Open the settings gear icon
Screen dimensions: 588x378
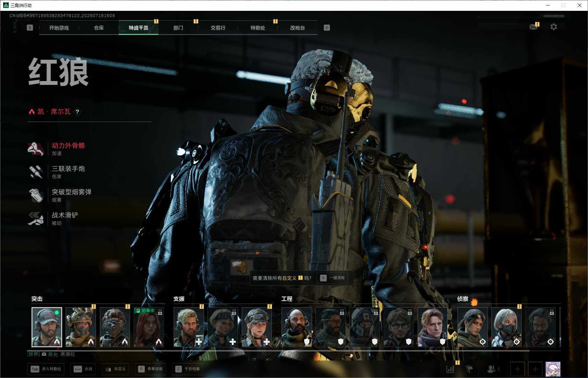(x=554, y=27)
